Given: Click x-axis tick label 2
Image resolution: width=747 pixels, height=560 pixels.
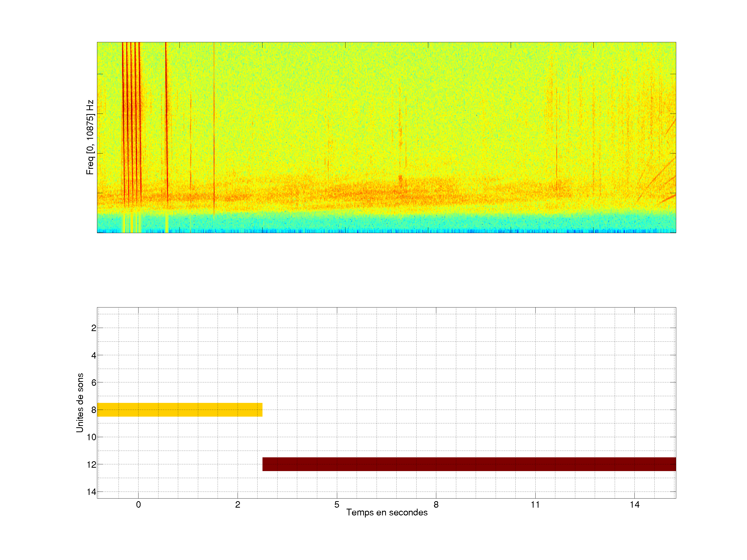Looking at the screenshot, I should 237,505.
